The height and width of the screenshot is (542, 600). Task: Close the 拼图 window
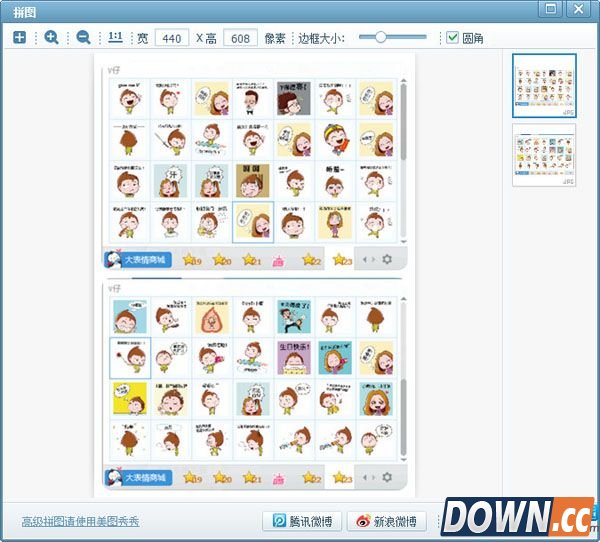point(578,9)
